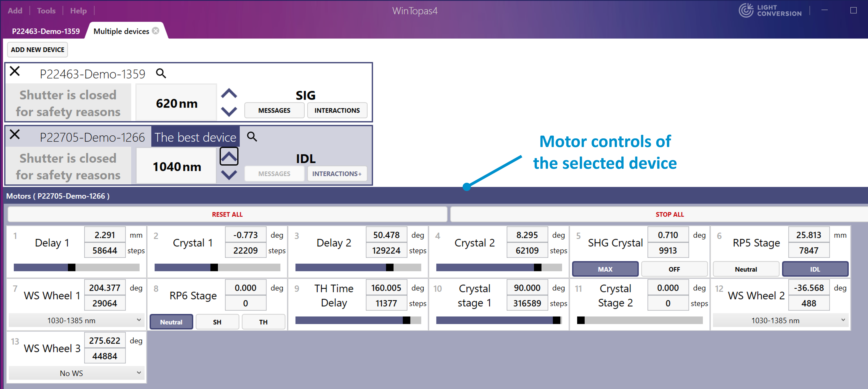This screenshot has height=389, width=868.
Task: Switch to P22463-Demo-1359 tab
Action: click(x=46, y=31)
